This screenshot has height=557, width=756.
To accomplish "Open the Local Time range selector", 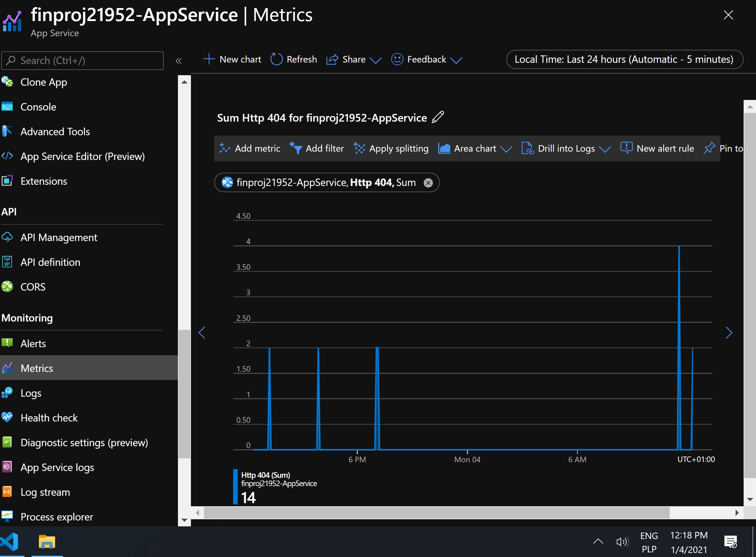I will 624,59.
